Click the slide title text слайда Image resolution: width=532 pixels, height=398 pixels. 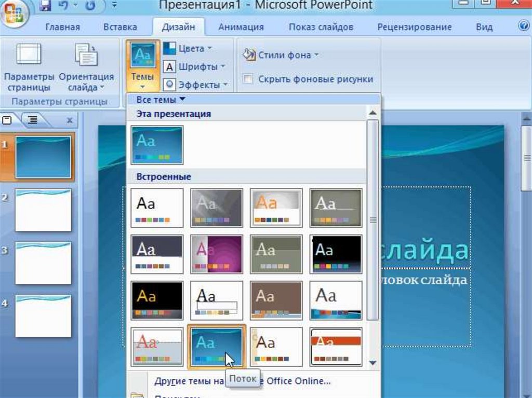pyautogui.click(x=424, y=250)
